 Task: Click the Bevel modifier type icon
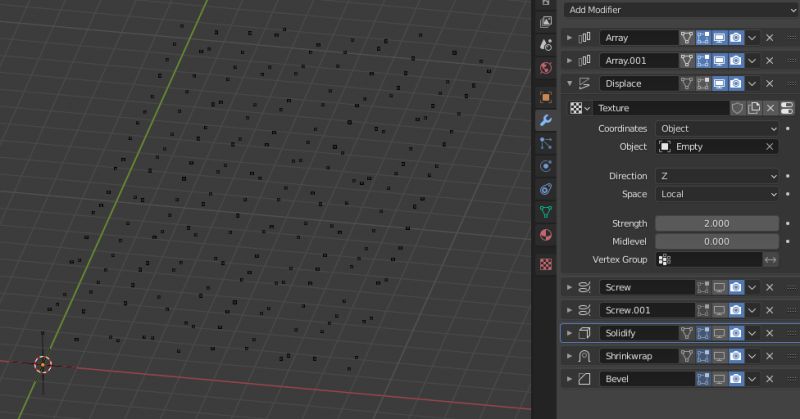[584, 379]
